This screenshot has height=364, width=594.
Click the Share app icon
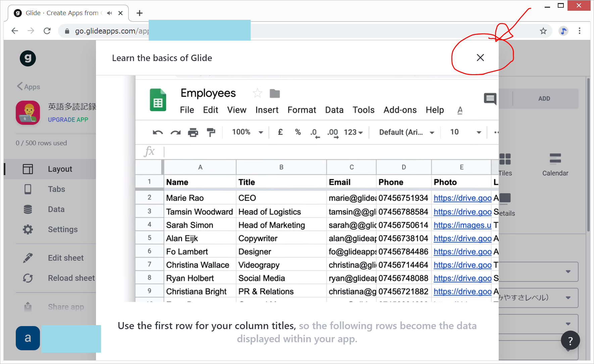(28, 306)
